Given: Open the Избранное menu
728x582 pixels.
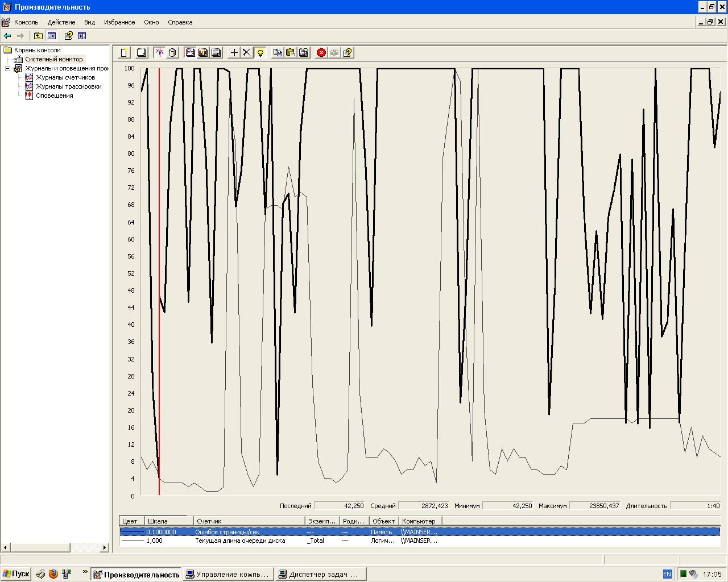Looking at the screenshot, I should pos(119,22).
